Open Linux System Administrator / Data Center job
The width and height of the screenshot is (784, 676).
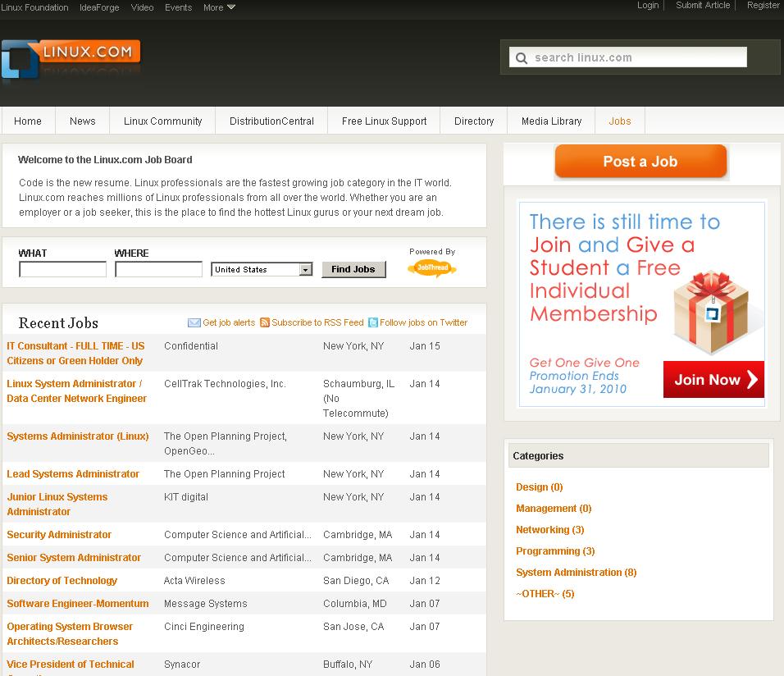76,391
